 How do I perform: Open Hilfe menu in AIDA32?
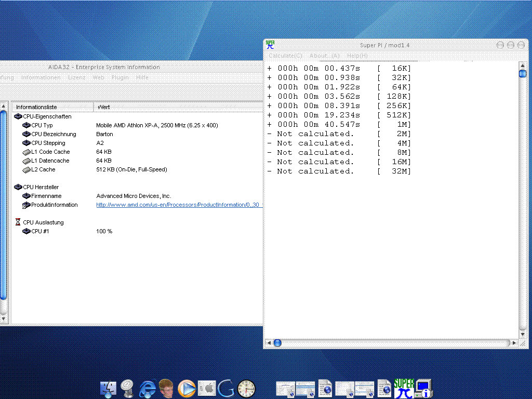pyautogui.click(x=142, y=77)
